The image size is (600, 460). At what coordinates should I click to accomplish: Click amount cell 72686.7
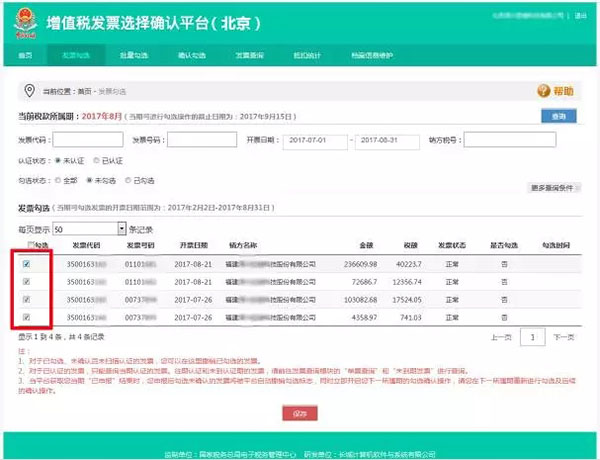click(364, 282)
